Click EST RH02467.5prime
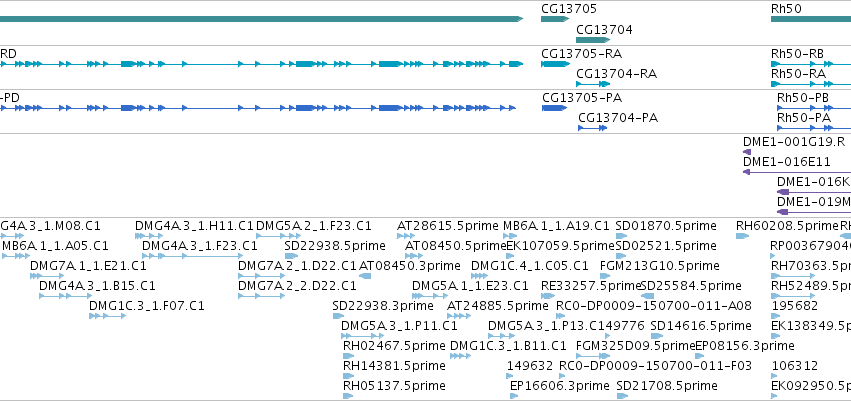The height and width of the screenshot is (401, 851). pyautogui.click(x=348, y=357)
